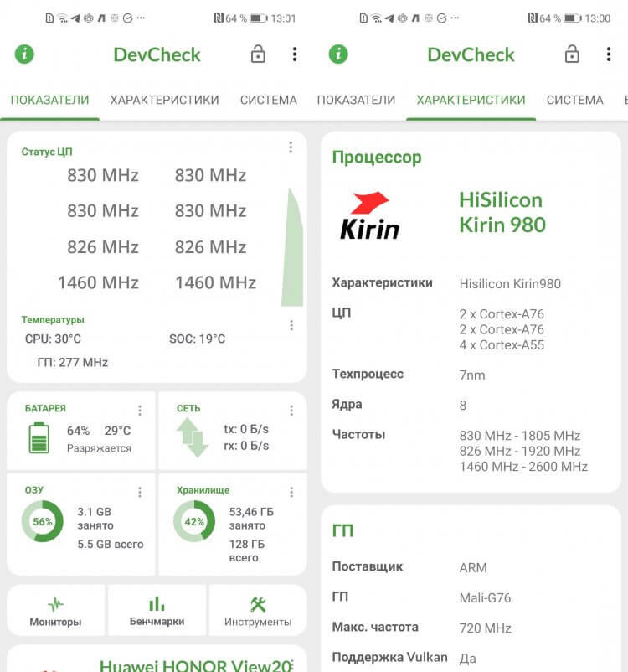Tap the 4 x Cortex-A55 line
This screenshot has width=628, height=672.
[502, 344]
